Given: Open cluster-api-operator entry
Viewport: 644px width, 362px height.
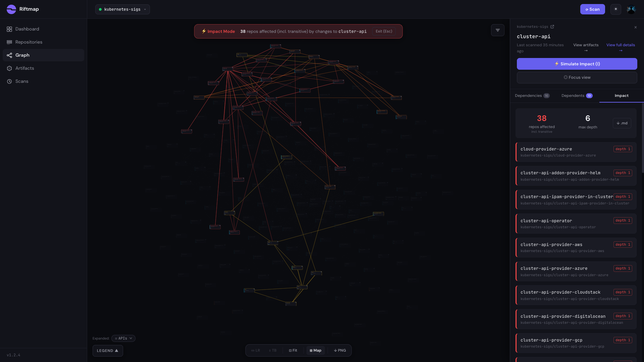Looking at the screenshot, I should click(x=576, y=224).
